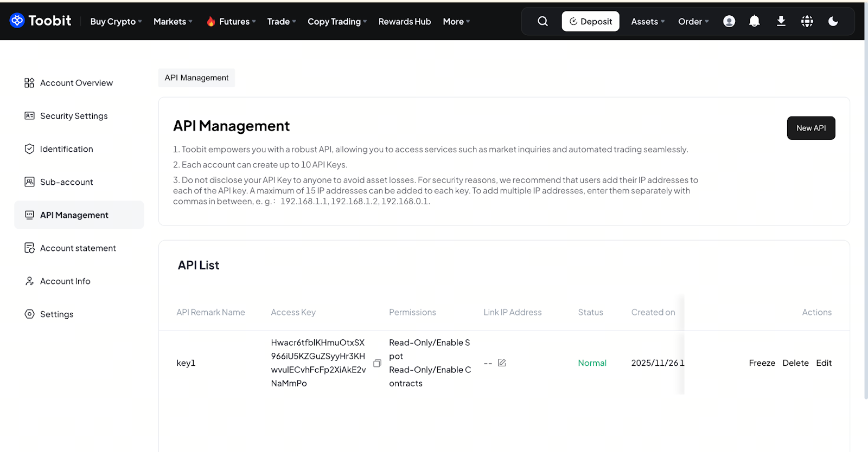868x452 pixels.
Task: Open the language globe icon
Action: point(807,21)
